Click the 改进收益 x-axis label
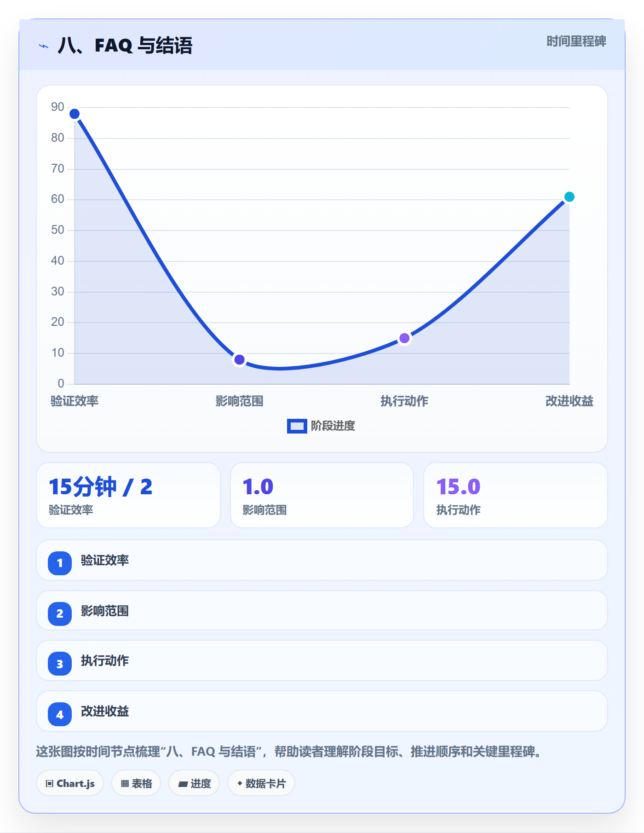Screen dimensions: 644x833 pos(569,401)
